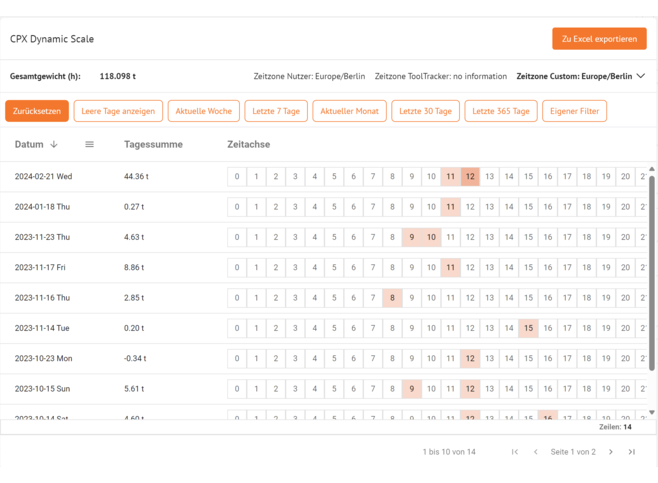658x483 pixels.
Task: Click hour 12 in the 2023-10-15 row
Action: (x=470, y=389)
